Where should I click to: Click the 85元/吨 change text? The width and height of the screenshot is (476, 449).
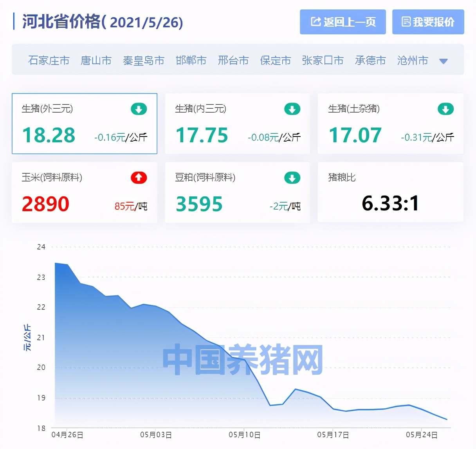(x=131, y=206)
